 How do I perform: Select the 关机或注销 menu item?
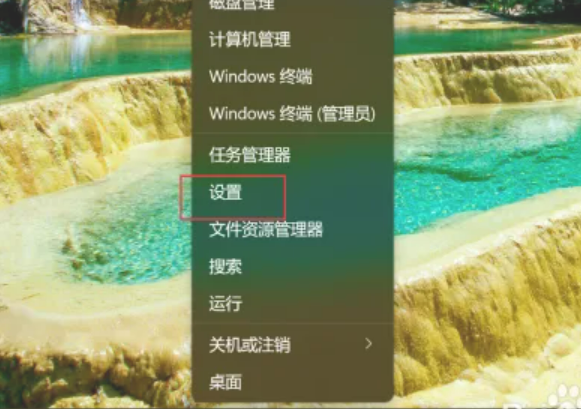(x=292, y=345)
